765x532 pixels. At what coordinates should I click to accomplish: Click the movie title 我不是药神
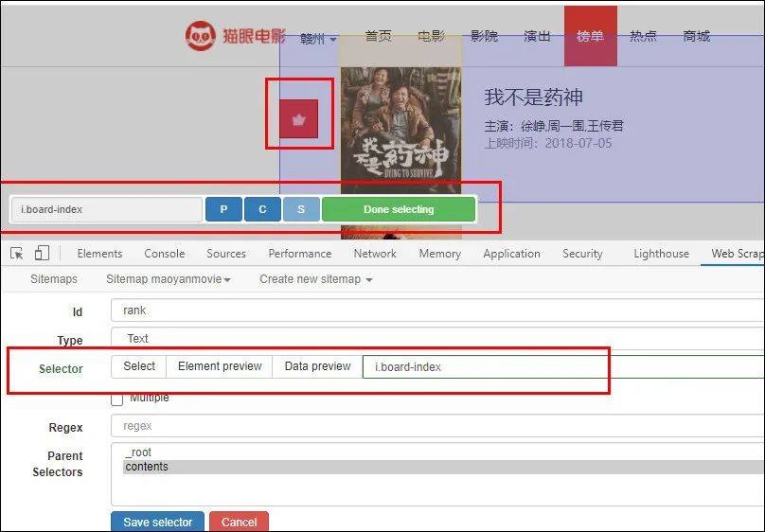click(533, 98)
